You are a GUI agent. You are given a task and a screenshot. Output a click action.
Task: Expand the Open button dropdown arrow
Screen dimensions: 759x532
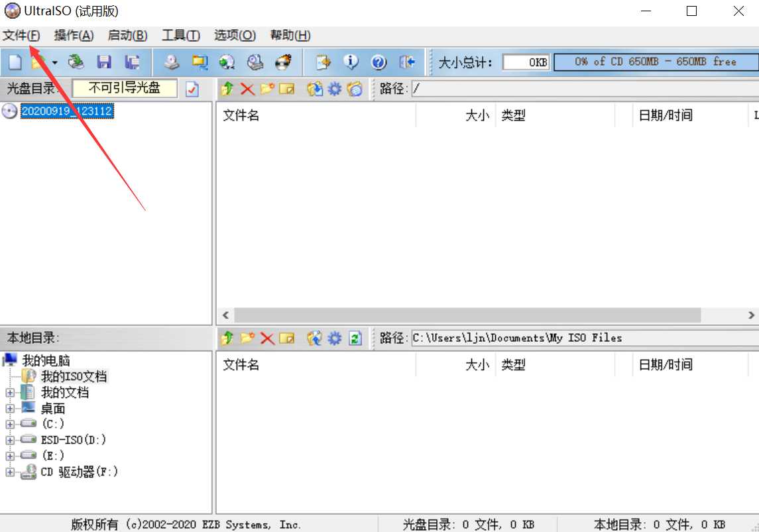55,62
